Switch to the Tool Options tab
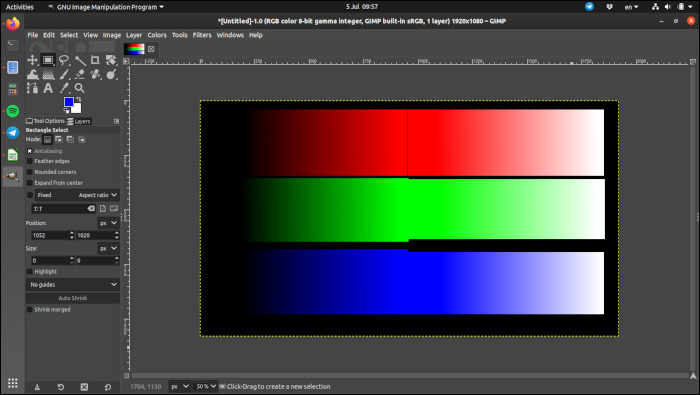This screenshot has height=395, width=700. [x=45, y=121]
